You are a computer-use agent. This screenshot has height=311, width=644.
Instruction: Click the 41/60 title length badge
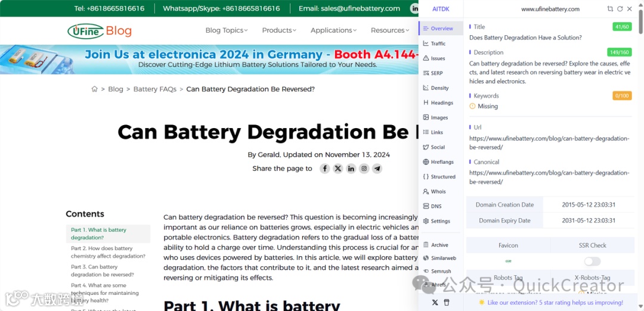pyautogui.click(x=621, y=27)
